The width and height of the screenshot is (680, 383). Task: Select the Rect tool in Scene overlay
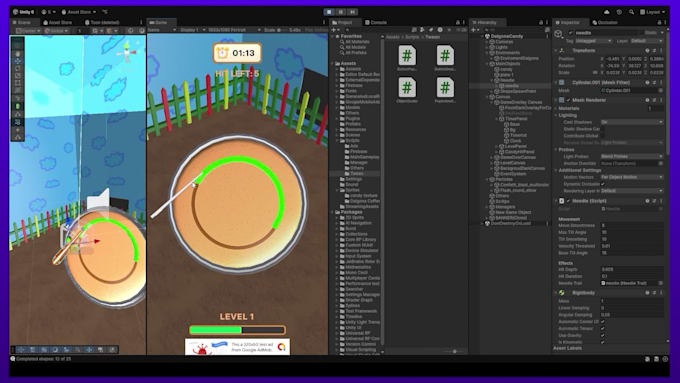click(x=17, y=83)
